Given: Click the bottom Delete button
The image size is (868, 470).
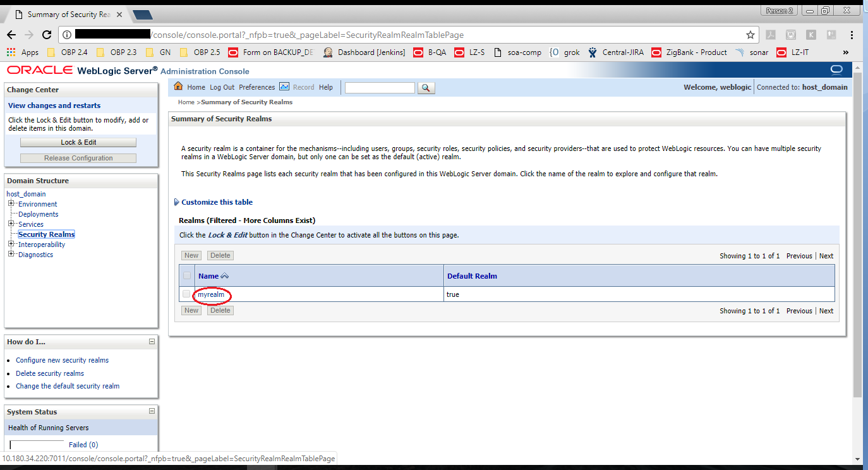Looking at the screenshot, I should click(220, 310).
